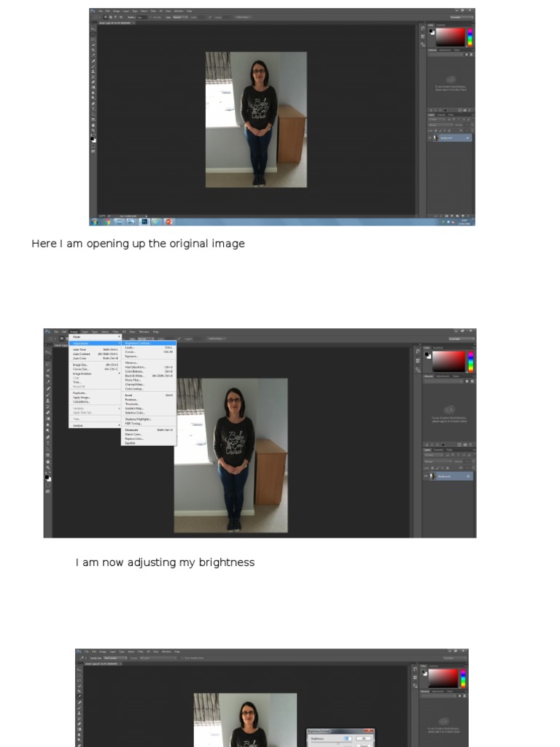Open the Essentials workspace dropdown in the brightness-adjusting screenshot

[x=462, y=338]
